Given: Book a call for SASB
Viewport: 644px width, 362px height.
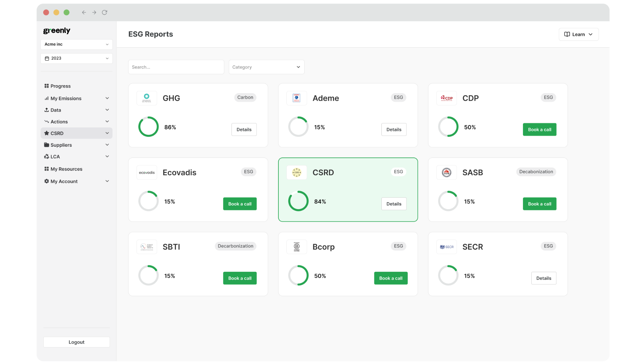Looking at the screenshot, I should [539, 204].
